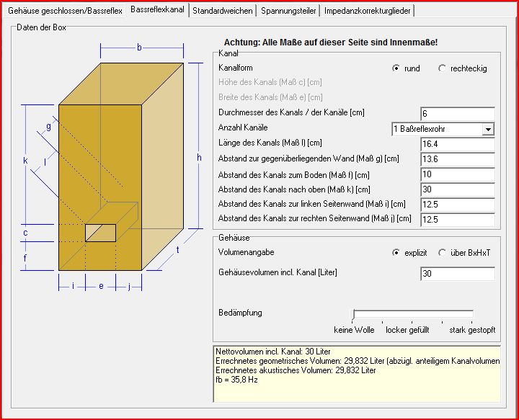The height and width of the screenshot is (420, 519).
Task: Click the Bedämpfung label
Action: [x=240, y=313]
